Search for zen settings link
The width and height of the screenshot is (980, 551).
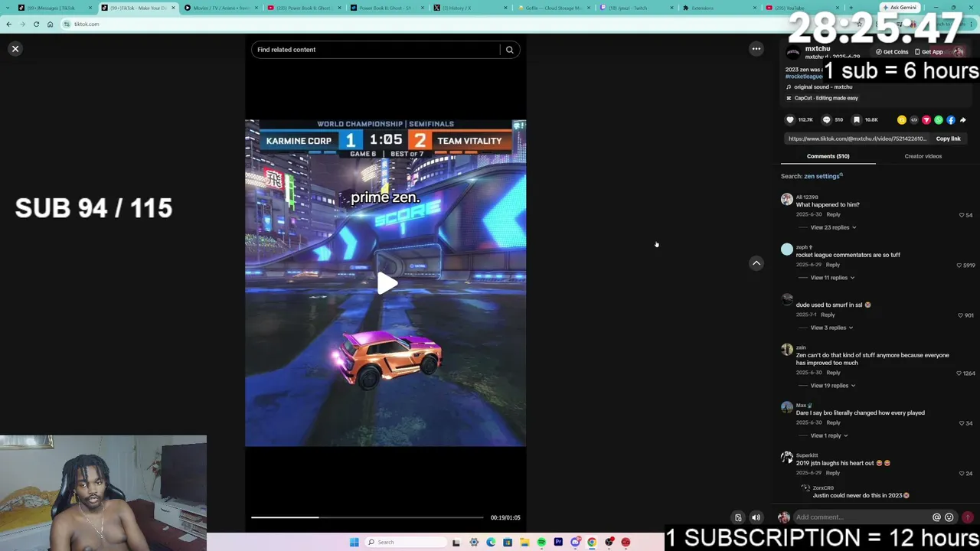pyautogui.click(x=823, y=176)
